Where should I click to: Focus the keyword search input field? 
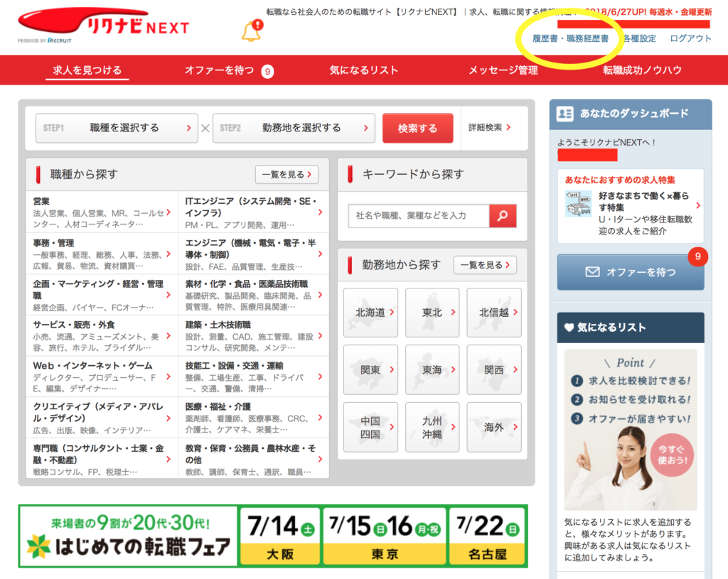pos(419,216)
